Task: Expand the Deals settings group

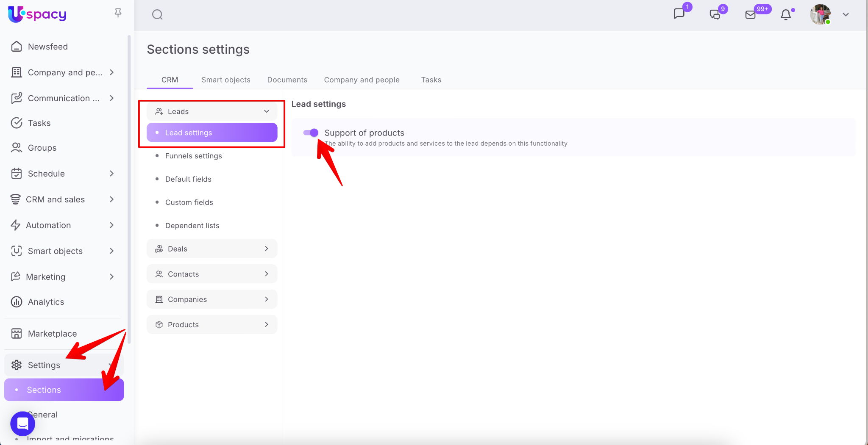Action: pyautogui.click(x=212, y=249)
